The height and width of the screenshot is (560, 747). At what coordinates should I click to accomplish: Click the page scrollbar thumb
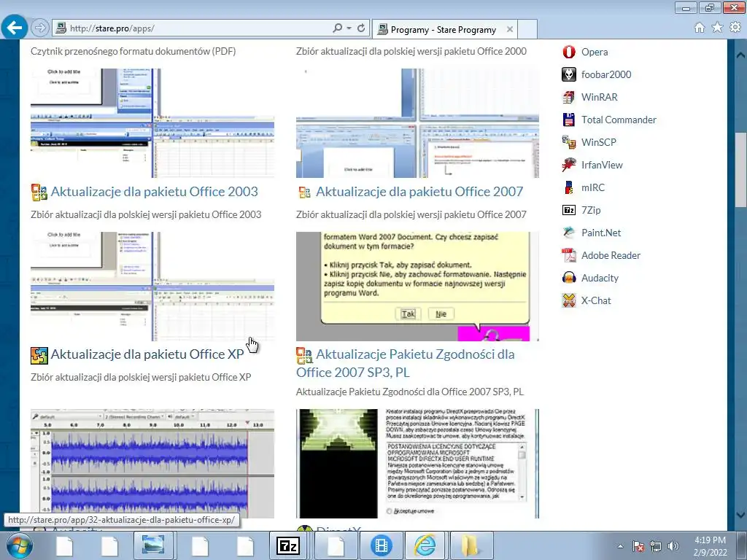[741, 170]
